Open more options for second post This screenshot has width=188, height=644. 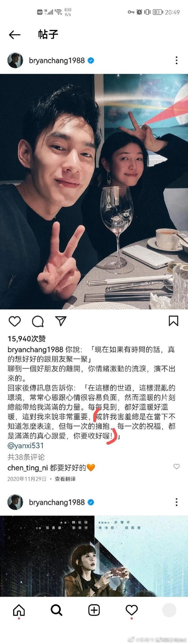[176, 502]
